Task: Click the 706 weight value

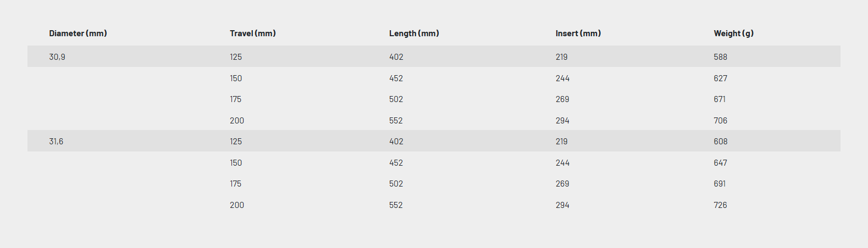Action: 721,121
